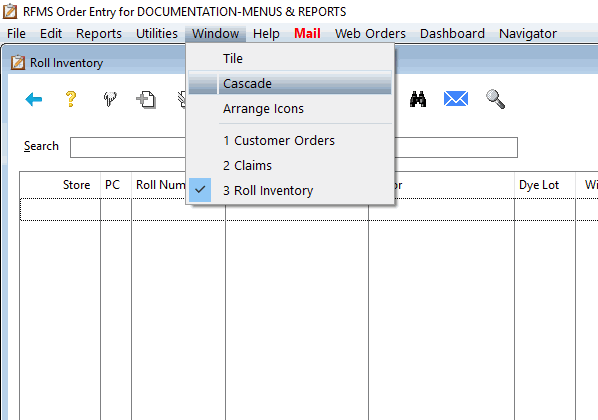Click the blue back arrow icon
This screenshot has width=598, height=420.
34,100
